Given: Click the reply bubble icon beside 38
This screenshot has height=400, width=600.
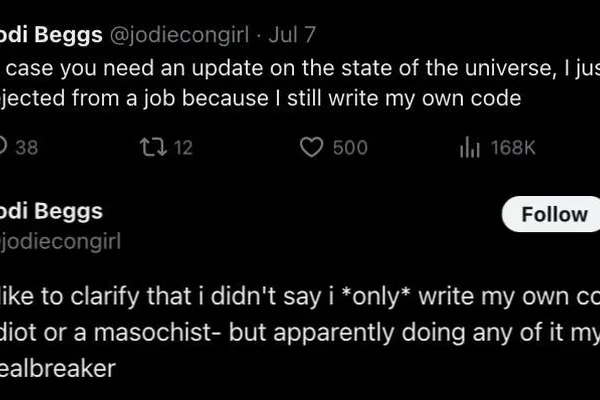Looking at the screenshot, I should point(3,147).
